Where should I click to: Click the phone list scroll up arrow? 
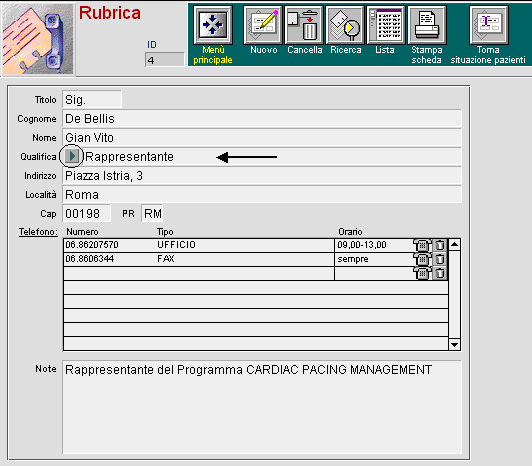tap(454, 244)
